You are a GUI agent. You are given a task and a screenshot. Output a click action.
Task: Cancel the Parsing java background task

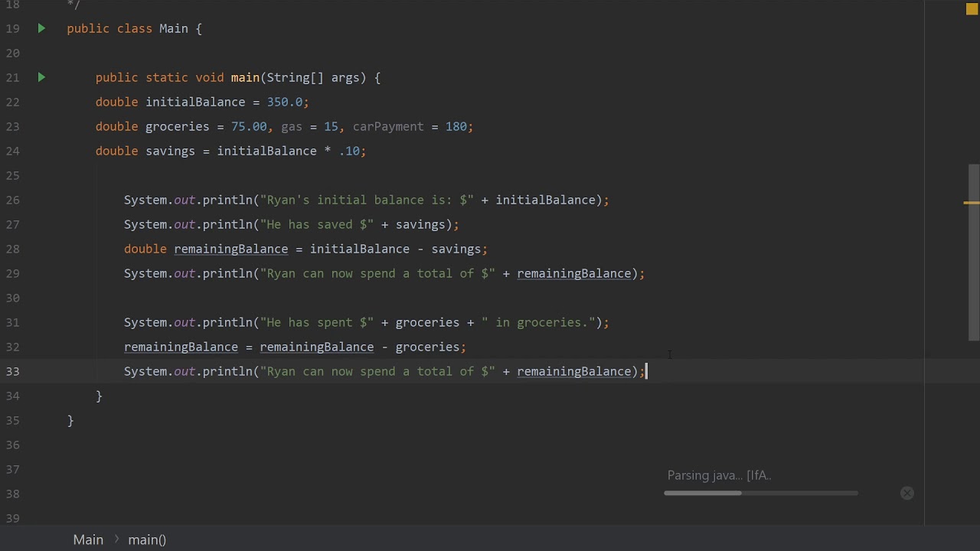coord(907,493)
